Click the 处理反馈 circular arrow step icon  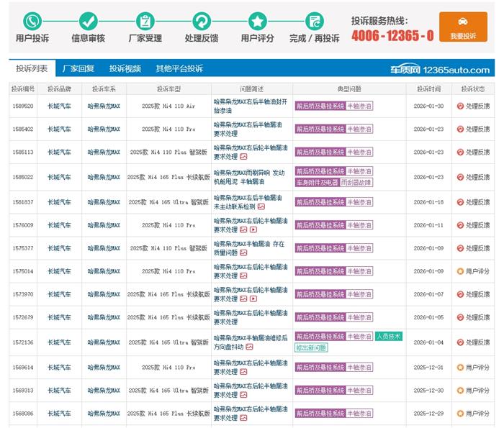202,21
